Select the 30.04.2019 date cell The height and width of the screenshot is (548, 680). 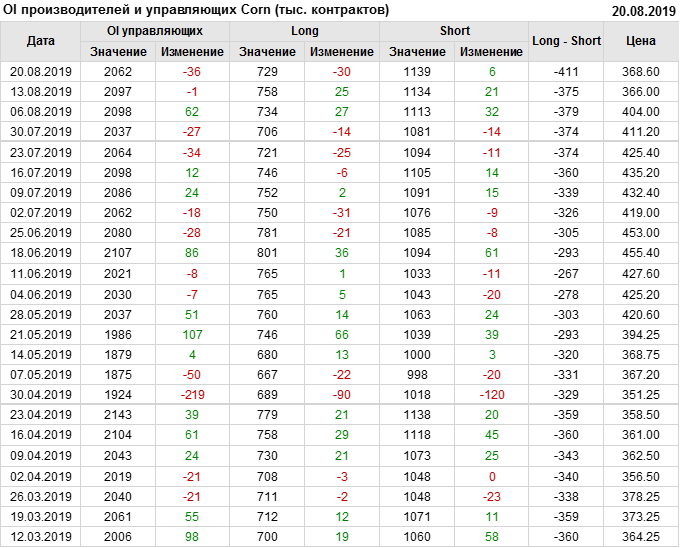pyautogui.click(x=41, y=395)
